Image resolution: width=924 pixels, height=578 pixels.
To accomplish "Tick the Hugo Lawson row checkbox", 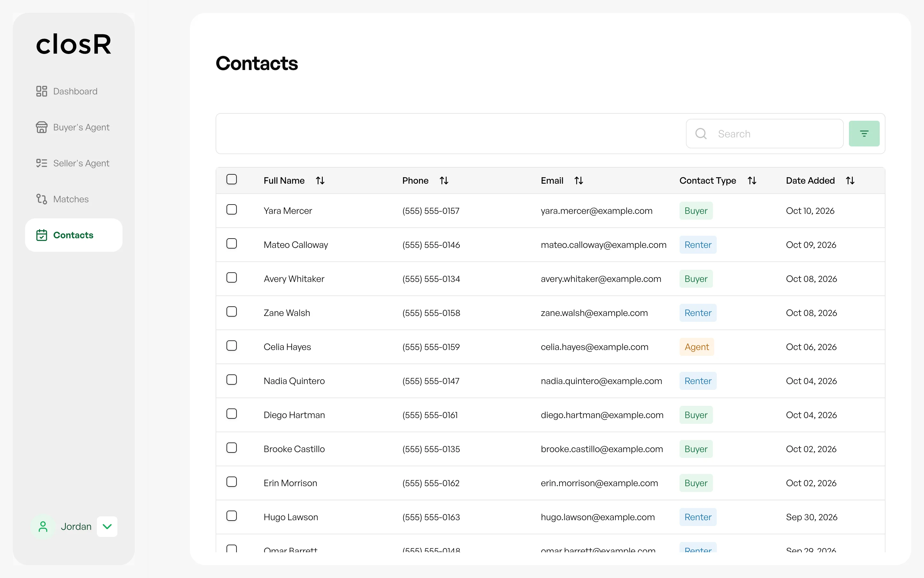I will [x=232, y=516].
